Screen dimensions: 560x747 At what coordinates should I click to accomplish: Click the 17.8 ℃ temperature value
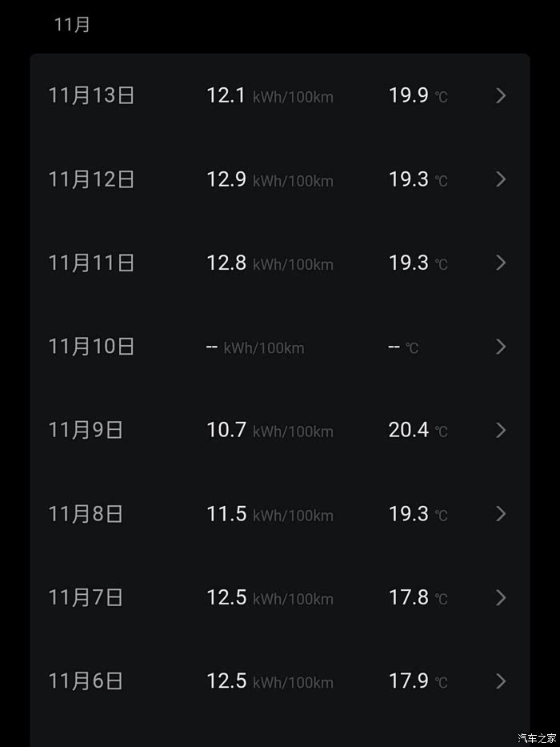click(418, 597)
